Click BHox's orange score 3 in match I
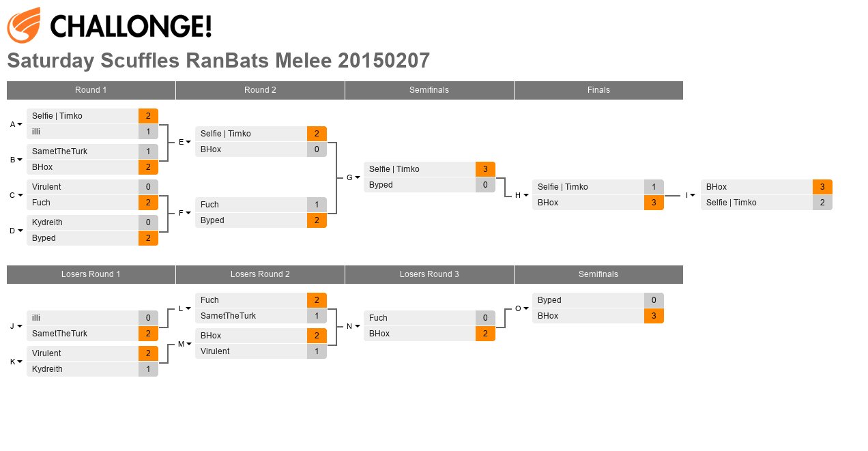This screenshot has height=451, width=868. (822, 187)
